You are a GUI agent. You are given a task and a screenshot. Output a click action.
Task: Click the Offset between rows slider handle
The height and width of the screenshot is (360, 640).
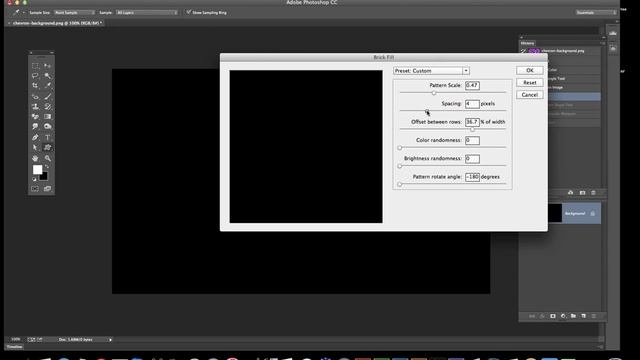472,129
